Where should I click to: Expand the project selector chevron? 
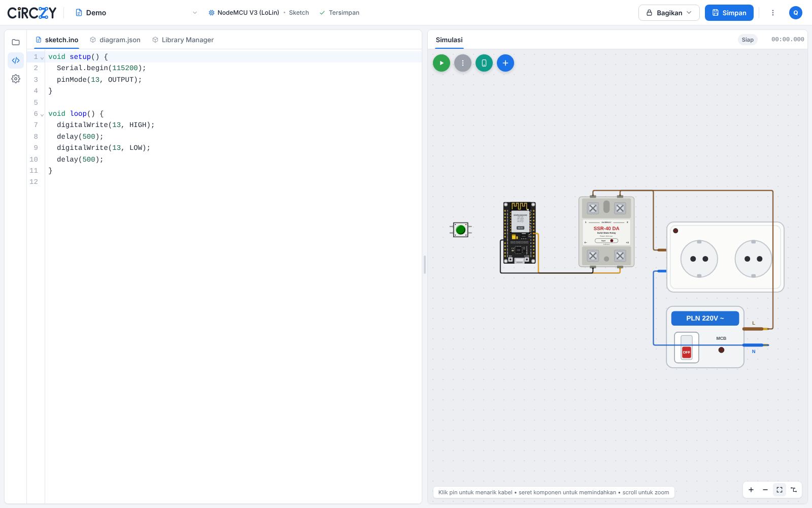[x=195, y=13]
